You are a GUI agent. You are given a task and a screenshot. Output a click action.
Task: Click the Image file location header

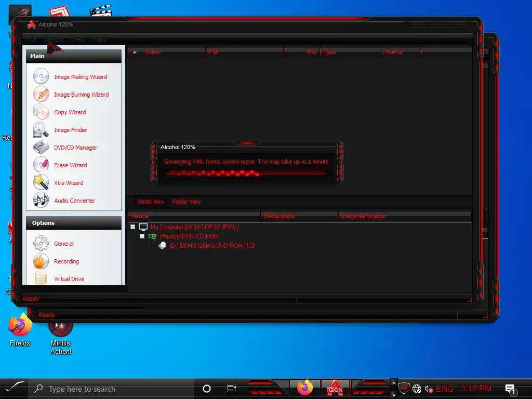[x=405, y=216]
